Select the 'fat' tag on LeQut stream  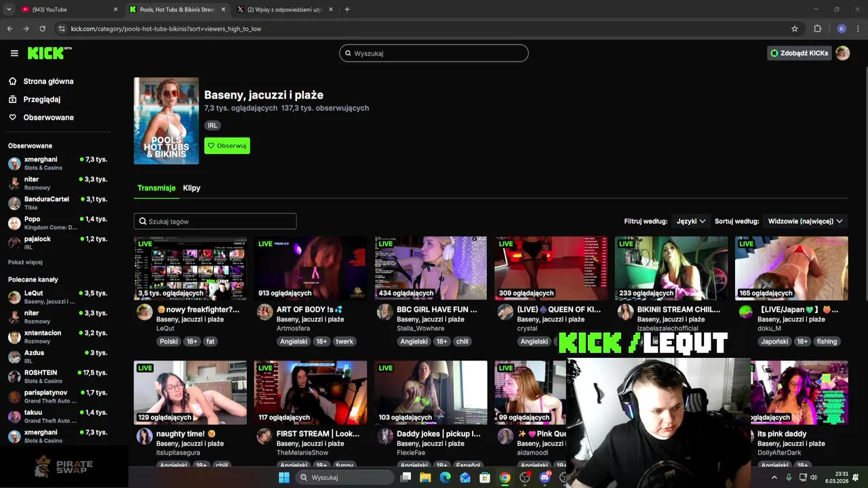pyautogui.click(x=210, y=342)
